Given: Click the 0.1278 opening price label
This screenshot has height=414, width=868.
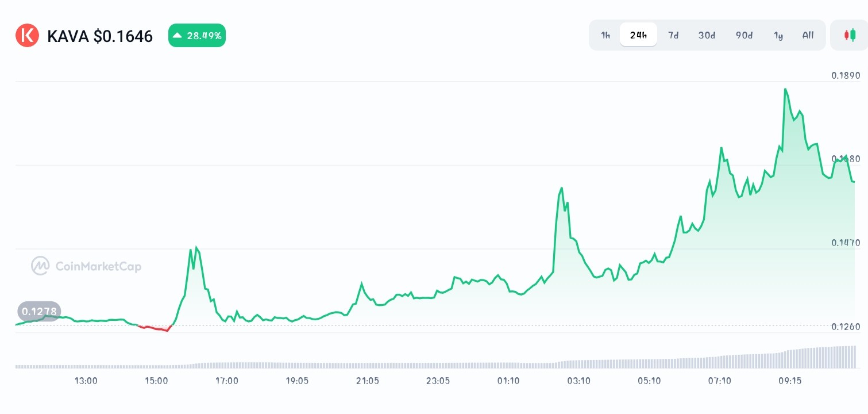Looking at the screenshot, I should (39, 312).
